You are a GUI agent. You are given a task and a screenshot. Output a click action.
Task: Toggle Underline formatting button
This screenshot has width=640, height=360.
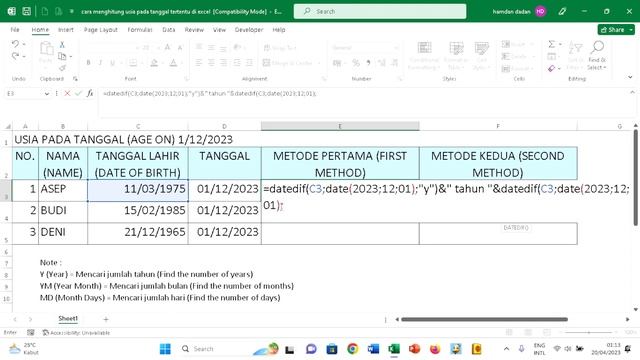(x=113, y=63)
